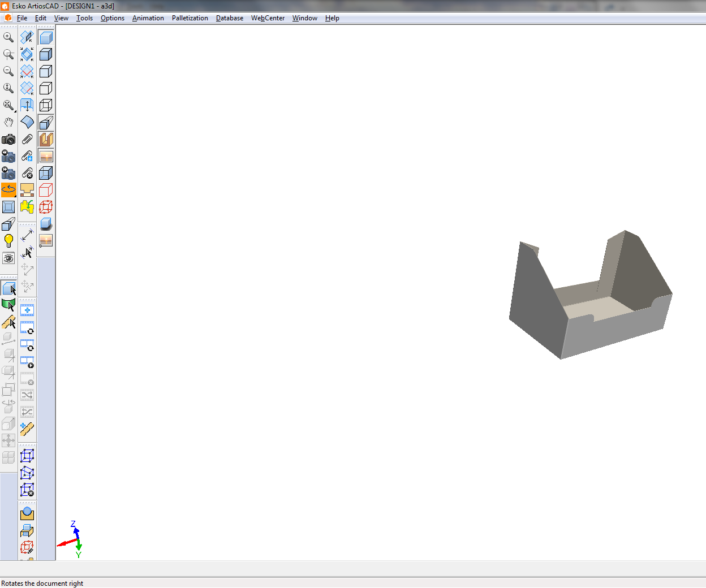The image size is (706, 588).
Task: Go to previous camera view
Action: point(8,156)
